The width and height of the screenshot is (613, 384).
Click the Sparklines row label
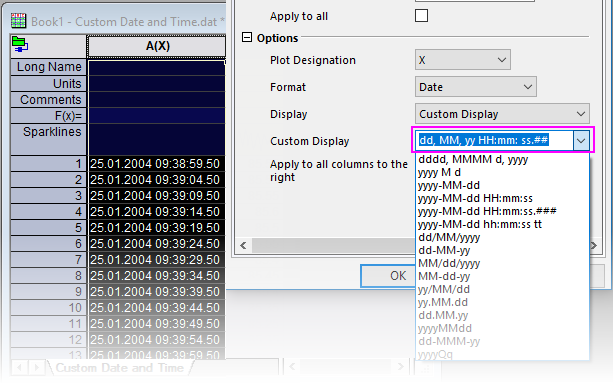tap(48, 139)
